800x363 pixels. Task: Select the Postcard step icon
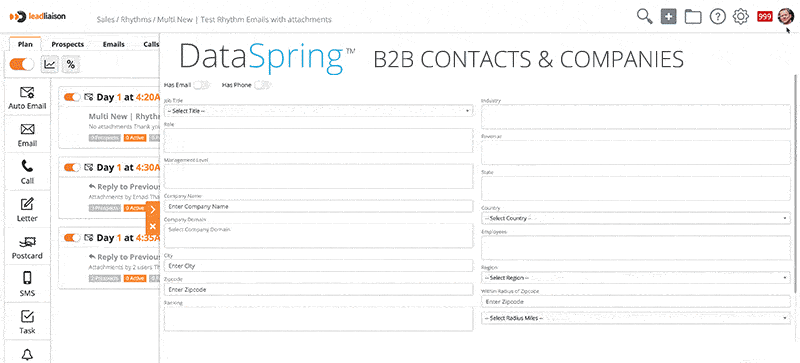(27, 242)
